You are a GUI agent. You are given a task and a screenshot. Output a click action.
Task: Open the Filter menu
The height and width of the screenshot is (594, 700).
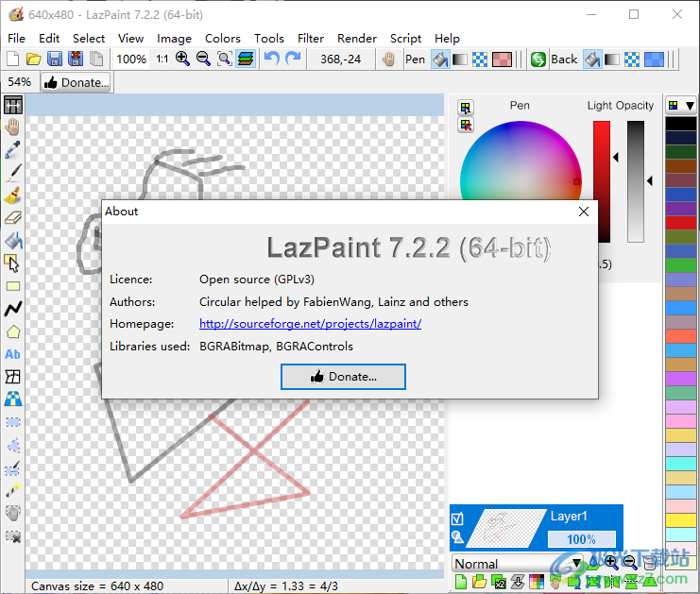point(311,39)
